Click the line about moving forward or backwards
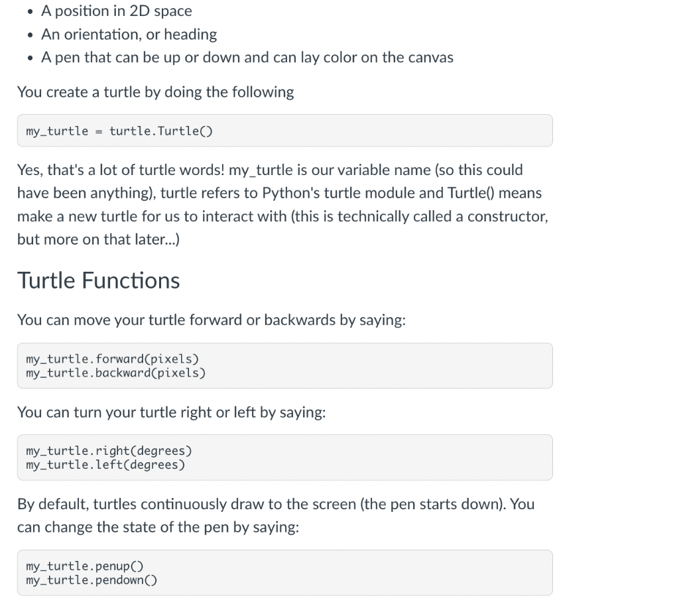This screenshot has height=616, width=679. (211, 320)
